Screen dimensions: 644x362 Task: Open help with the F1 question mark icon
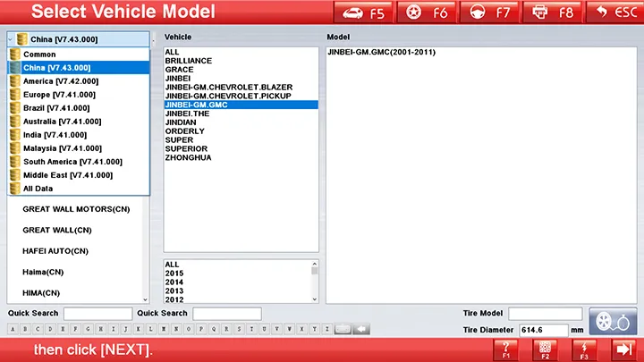(x=506, y=350)
